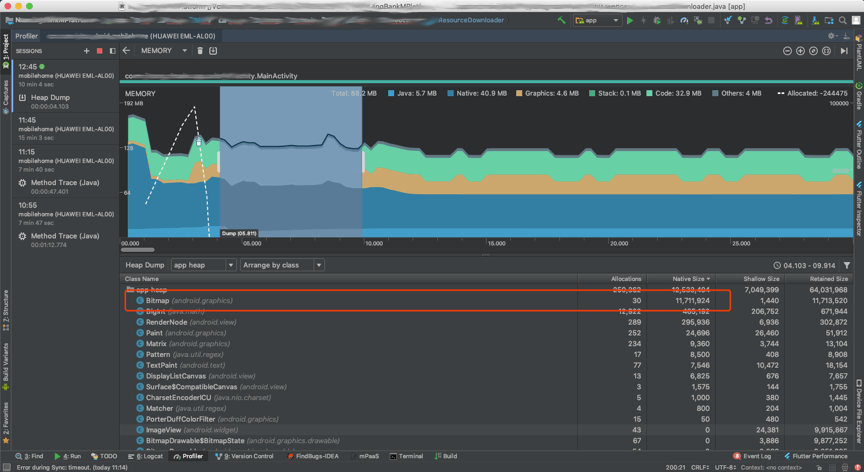The height and width of the screenshot is (472, 864).
Task: Select the Heap Dump session entry
Action: [x=50, y=98]
